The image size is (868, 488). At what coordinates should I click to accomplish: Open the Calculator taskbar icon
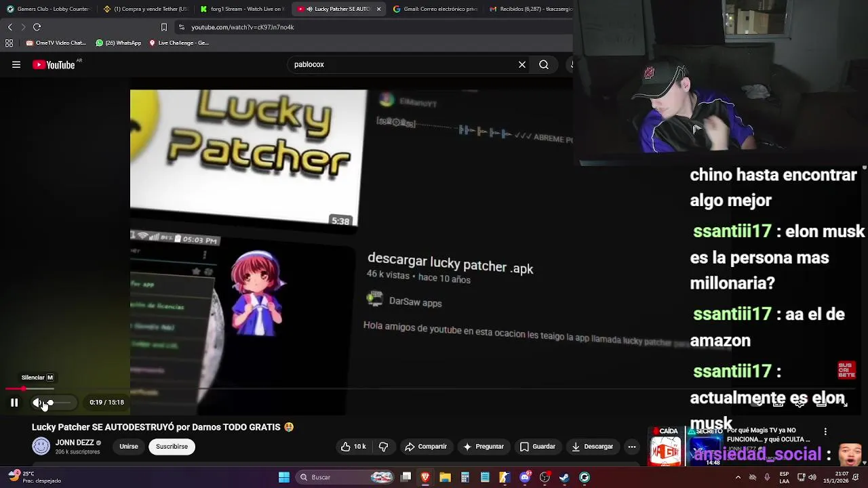[465, 477]
